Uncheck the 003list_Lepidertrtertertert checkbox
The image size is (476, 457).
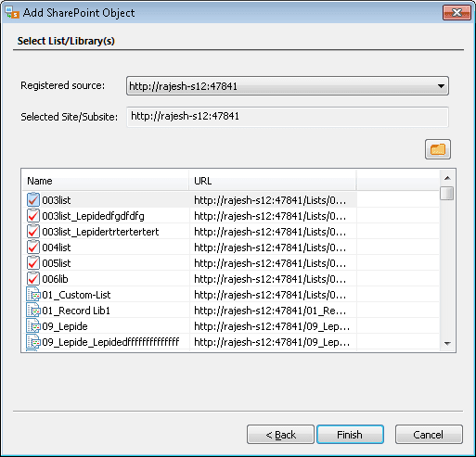(33, 232)
